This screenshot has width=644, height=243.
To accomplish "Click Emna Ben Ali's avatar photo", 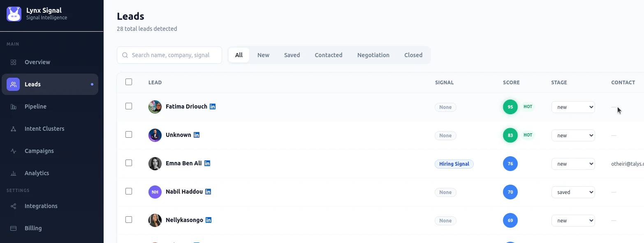I will pos(155,164).
